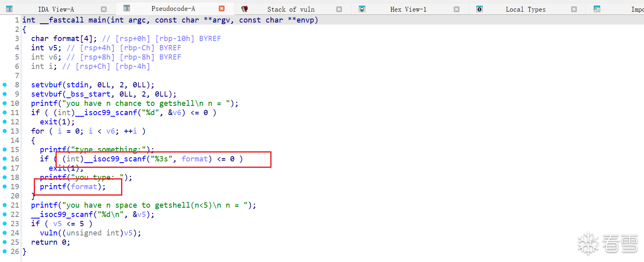The width and height of the screenshot is (644, 262).
Task: Toggle the breakpoint dot on line 8
Action: pos(5,85)
